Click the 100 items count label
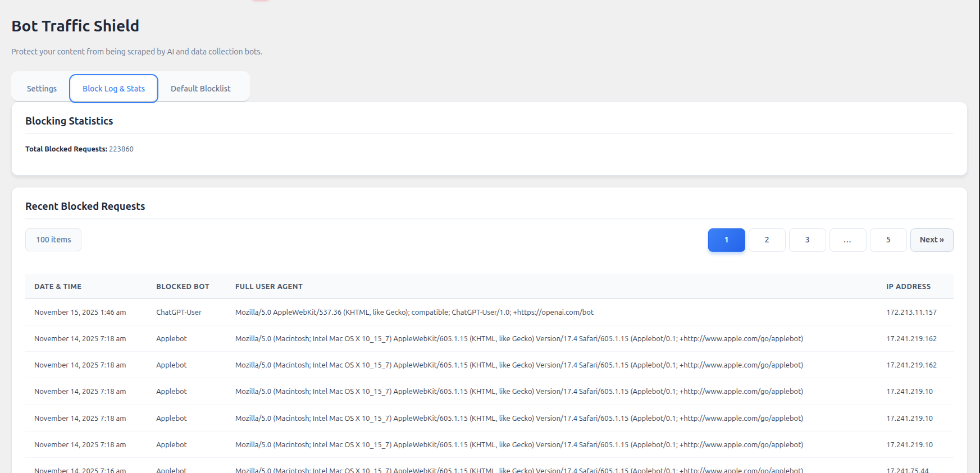The image size is (980, 473). click(53, 240)
